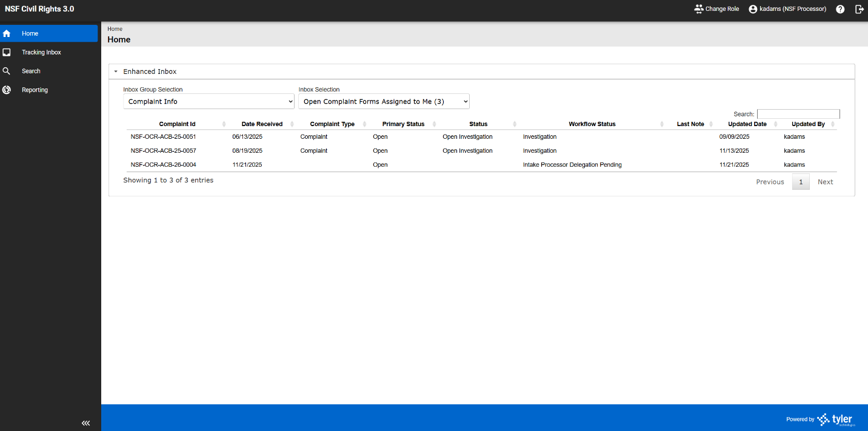The width and height of the screenshot is (868, 431).
Task: Click the Home house icon in sidebar
Action: coord(7,34)
